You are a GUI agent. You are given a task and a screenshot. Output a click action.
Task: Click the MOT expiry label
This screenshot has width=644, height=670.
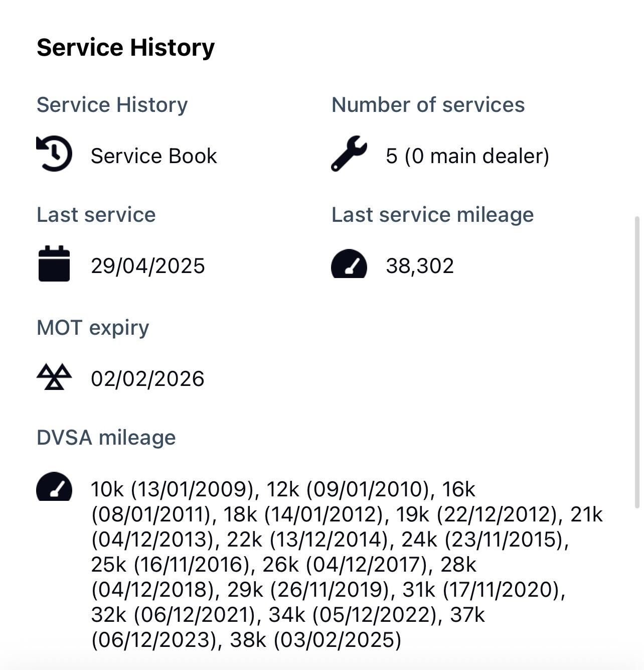(93, 328)
